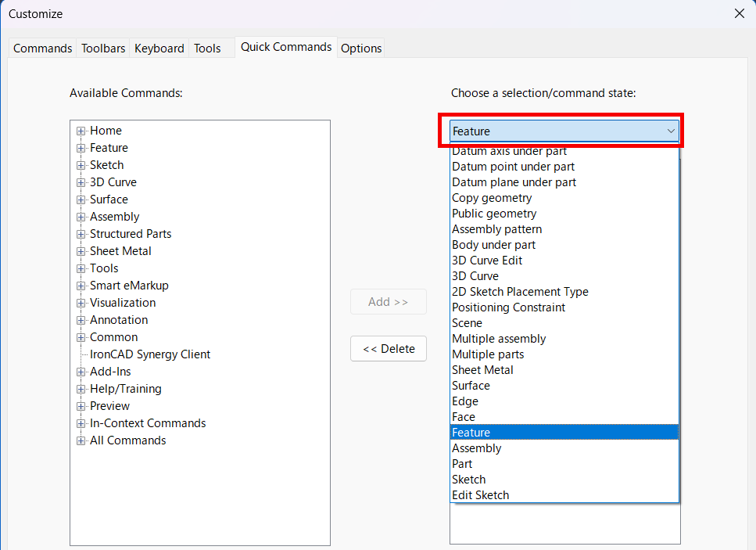Viewport: 756px width, 550px height.
Task: Select All Commands in the tree
Action: tap(127, 440)
